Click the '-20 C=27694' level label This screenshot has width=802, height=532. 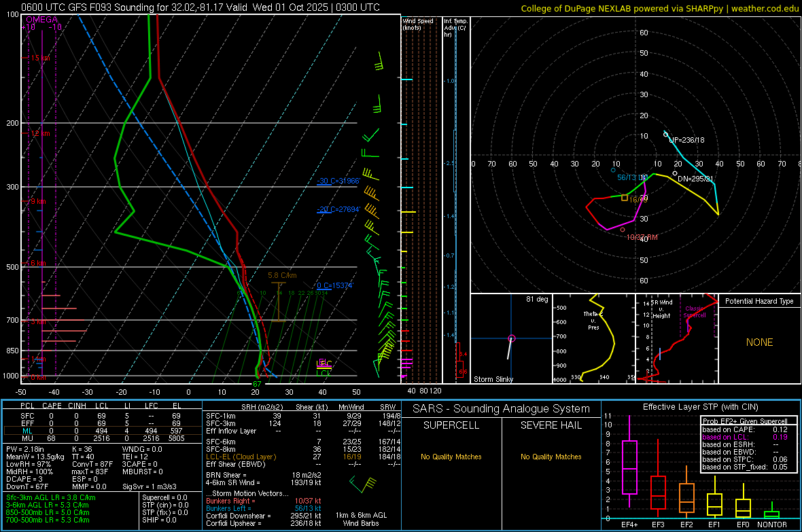tap(338, 209)
